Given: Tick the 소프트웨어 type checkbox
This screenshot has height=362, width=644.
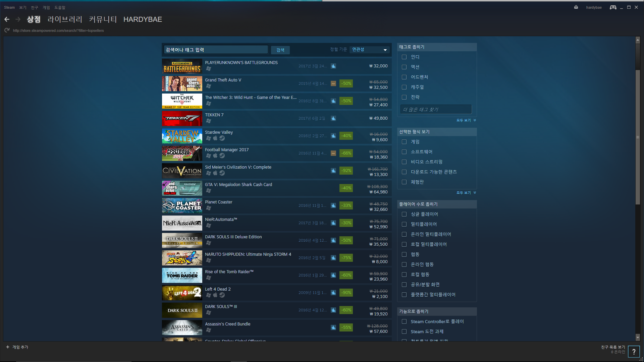Looking at the screenshot, I should pos(404,152).
